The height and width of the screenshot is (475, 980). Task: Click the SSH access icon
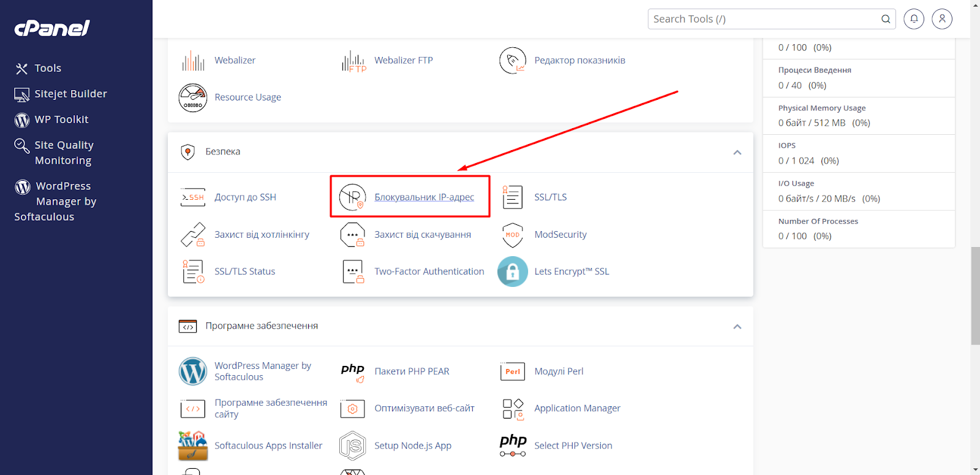[x=193, y=197]
